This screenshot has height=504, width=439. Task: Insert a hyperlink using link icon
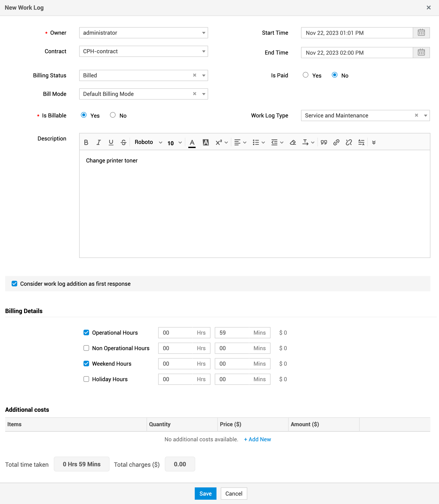point(336,142)
